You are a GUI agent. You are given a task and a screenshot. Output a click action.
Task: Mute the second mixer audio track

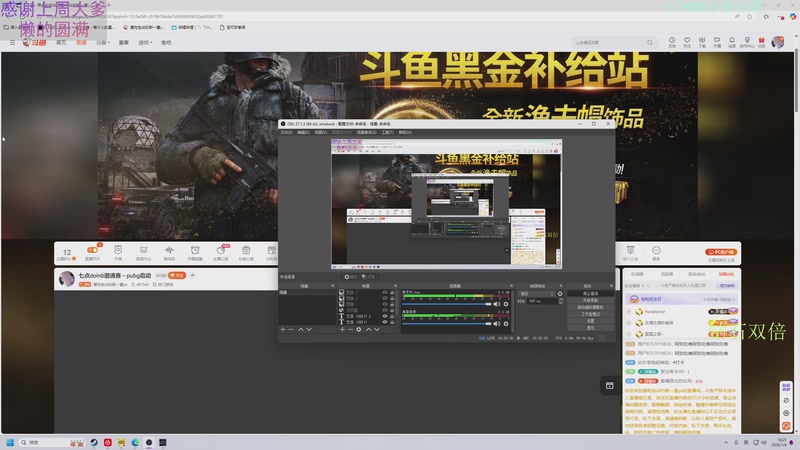click(496, 324)
